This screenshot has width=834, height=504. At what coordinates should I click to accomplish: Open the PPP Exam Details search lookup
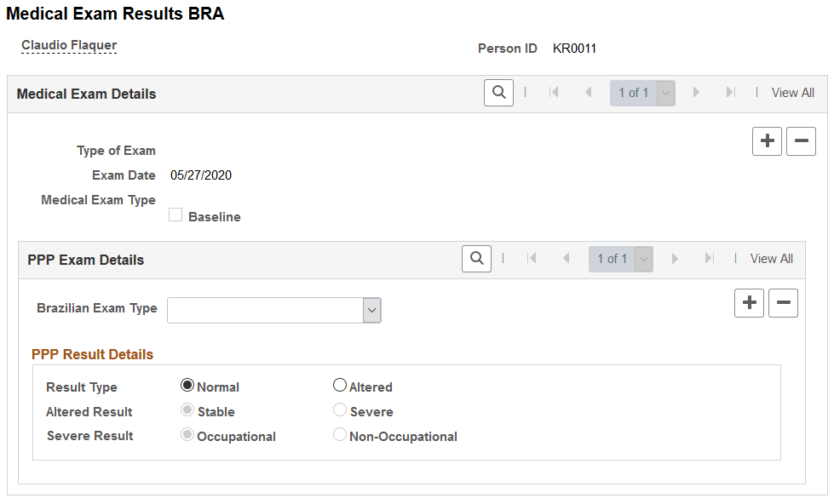477,258
